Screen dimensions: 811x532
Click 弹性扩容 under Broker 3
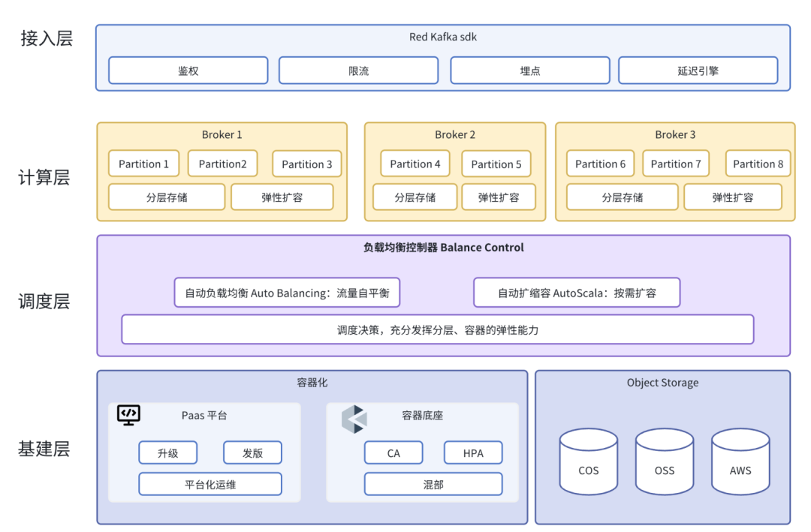(733, 197)
